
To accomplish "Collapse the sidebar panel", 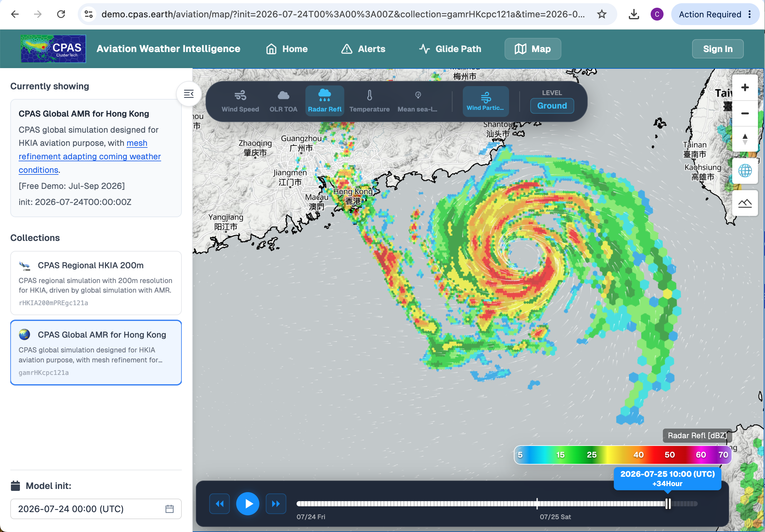I will point(189,94).
